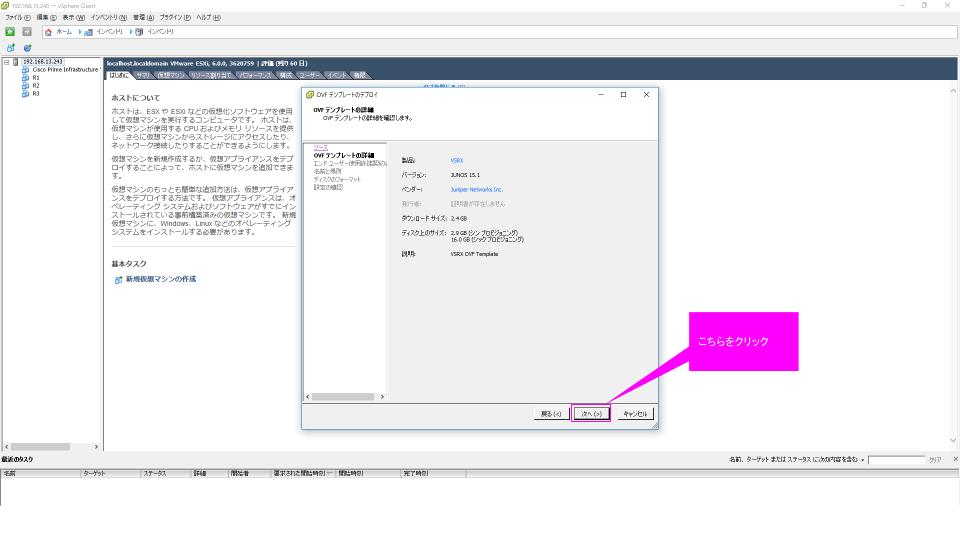Click the クリア button beside task filter
Image resolution: width=960 pixels, height=540 pixels.
(935, 460)
